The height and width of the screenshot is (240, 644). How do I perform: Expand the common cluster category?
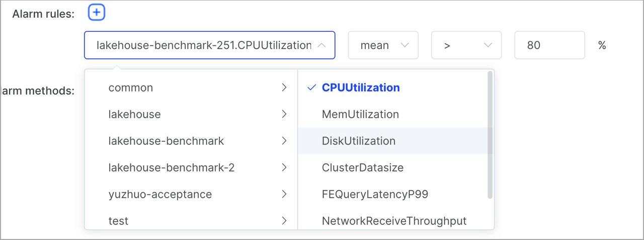131,88
